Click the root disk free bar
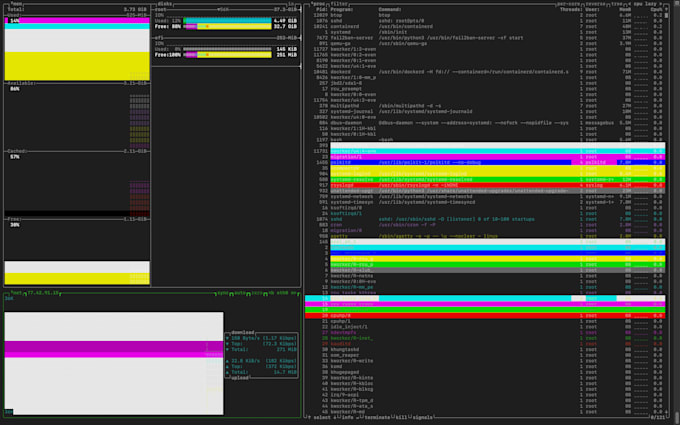 coord(227,26)
